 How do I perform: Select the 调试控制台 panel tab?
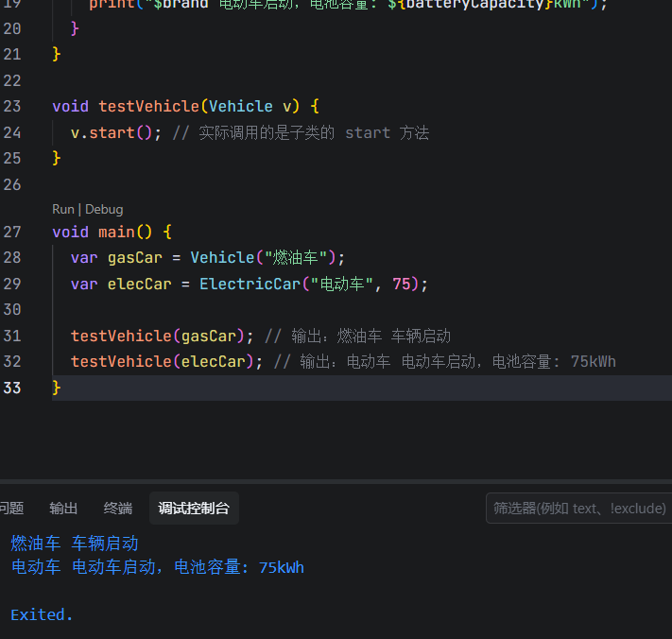[194, 509]
